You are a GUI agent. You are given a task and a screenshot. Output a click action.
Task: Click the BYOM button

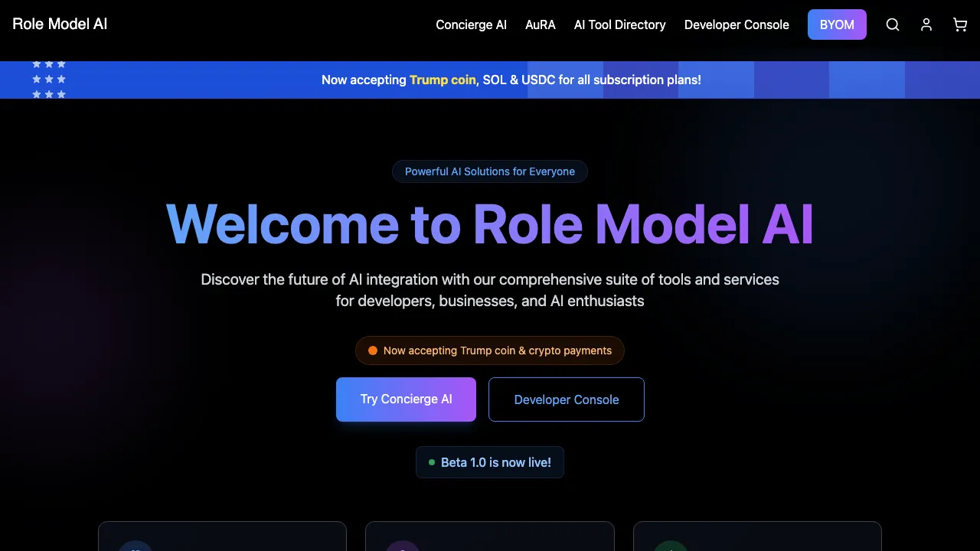(837, 24)
